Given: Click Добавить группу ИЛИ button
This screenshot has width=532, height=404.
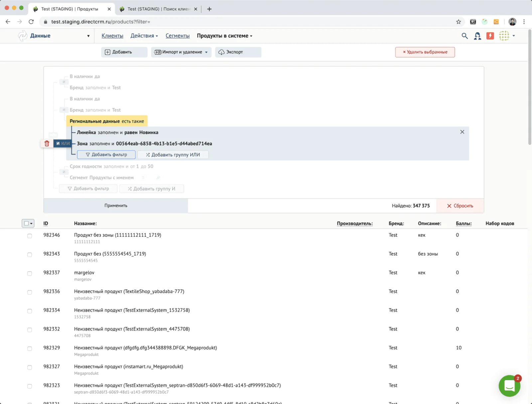Looking at the screenshot, I should tap(173, 155).
